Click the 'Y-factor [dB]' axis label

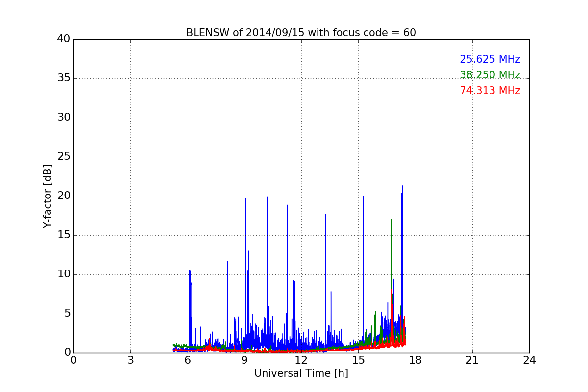(x=48, y=196)
